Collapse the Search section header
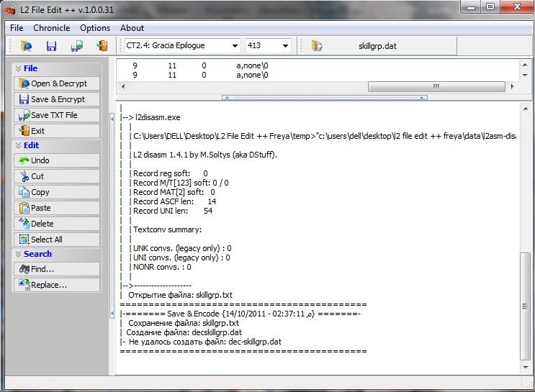535x392 pixels. [x=56, y=254]
